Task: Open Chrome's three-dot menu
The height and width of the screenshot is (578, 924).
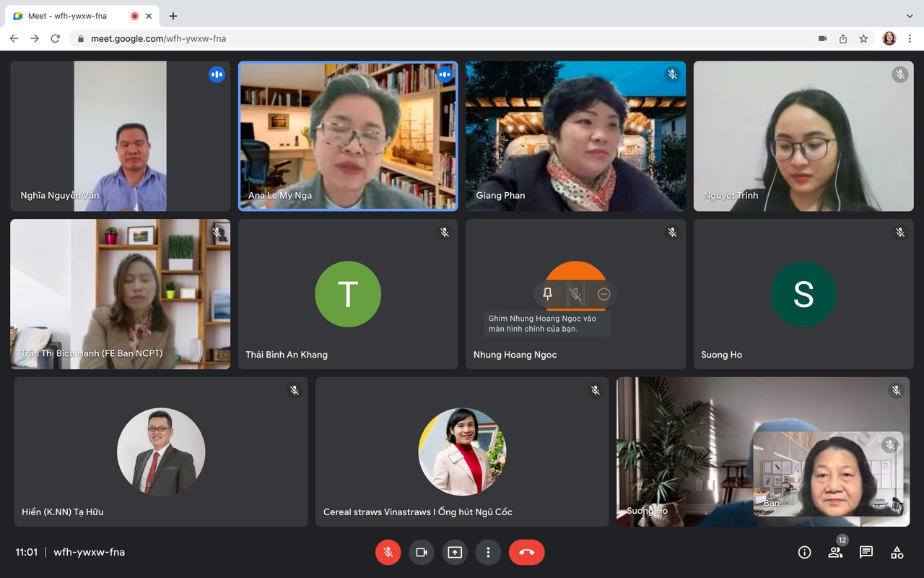Action: (x=910, y=38)
